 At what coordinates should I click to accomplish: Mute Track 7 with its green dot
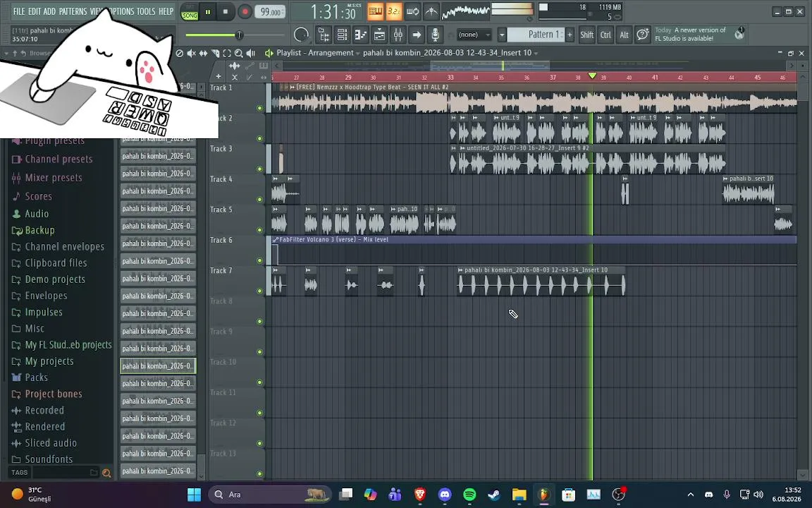[260, 291]
